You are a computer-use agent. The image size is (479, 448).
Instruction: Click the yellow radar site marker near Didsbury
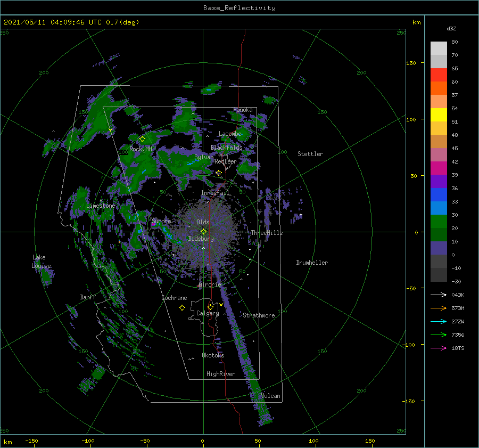[x=203, y=232]
